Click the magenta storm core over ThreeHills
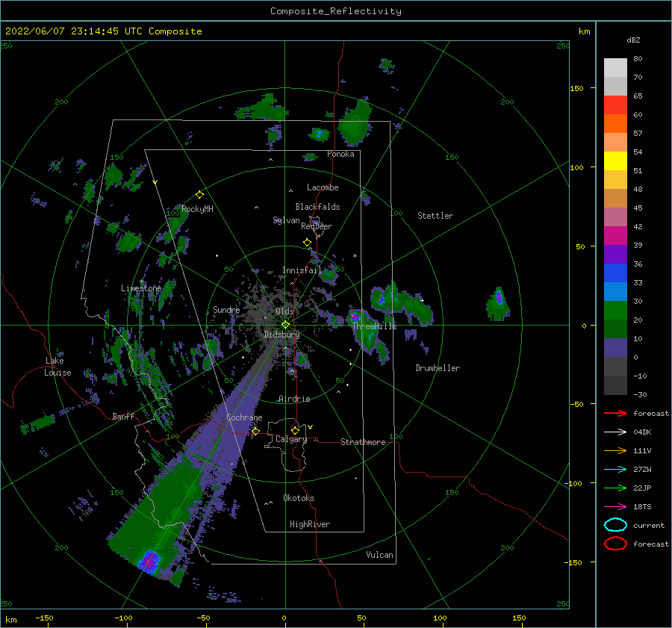672x628 pixels. click(355, 317)
